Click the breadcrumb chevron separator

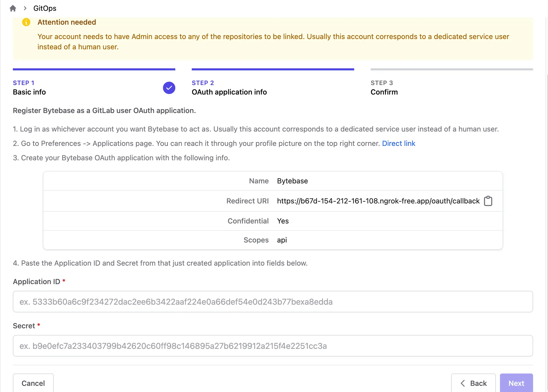pos(25,8)
